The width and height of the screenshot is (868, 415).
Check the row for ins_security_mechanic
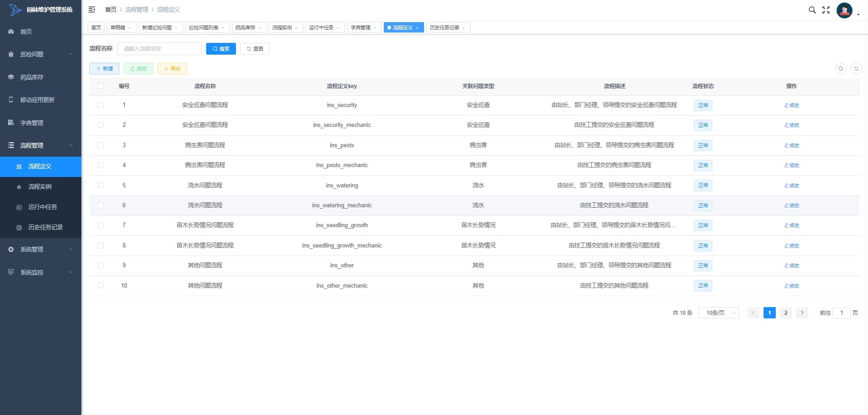100,125
